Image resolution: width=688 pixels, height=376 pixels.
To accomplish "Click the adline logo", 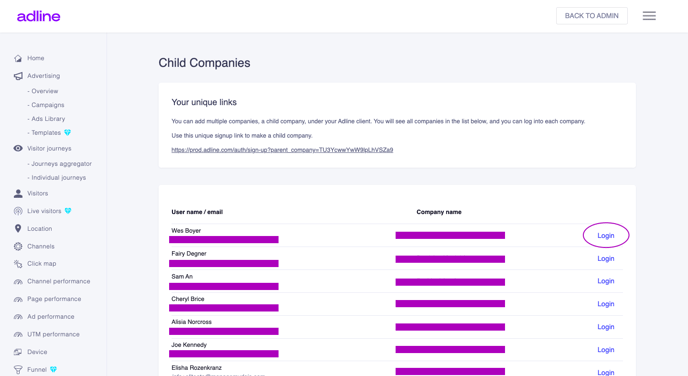I will 39,16.
